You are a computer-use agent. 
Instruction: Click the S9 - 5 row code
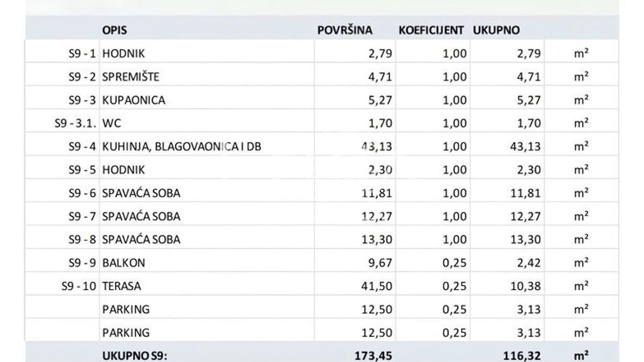point(82,170)
